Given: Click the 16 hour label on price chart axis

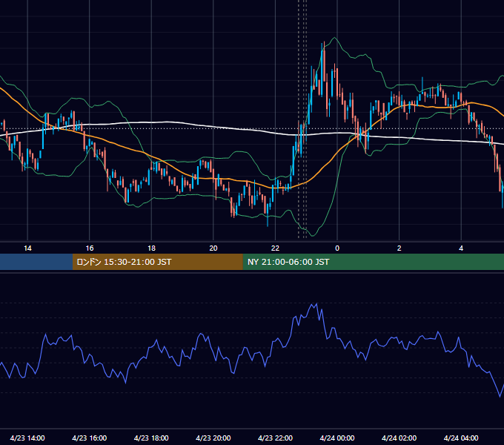Looking at the screenshot, I should click(90, 248).
